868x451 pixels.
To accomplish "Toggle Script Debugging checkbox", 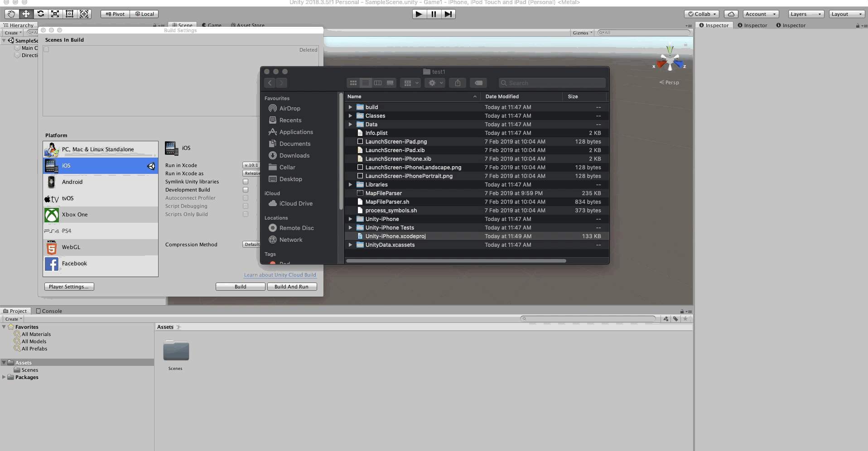I will (x=246, y=206).
